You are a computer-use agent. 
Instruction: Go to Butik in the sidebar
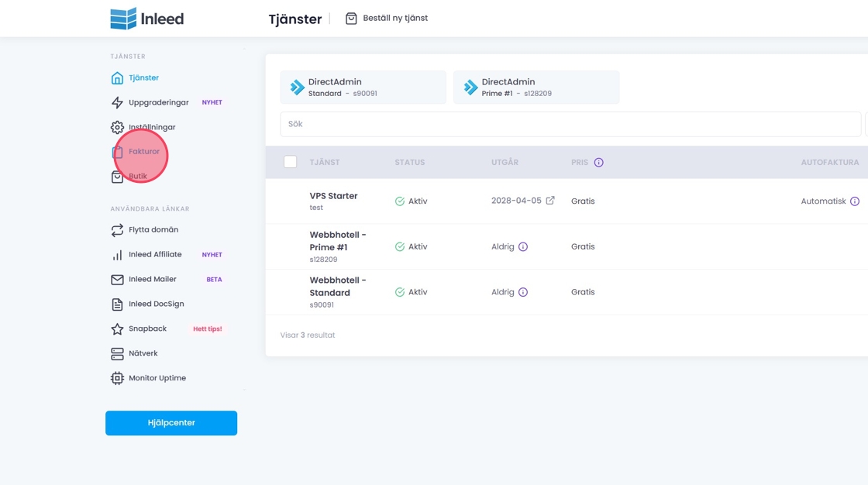click(138, 177)
